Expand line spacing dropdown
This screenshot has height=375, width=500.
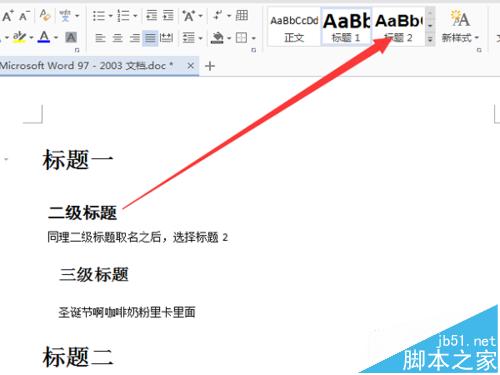pyautogui.click(x=201, y=38)
